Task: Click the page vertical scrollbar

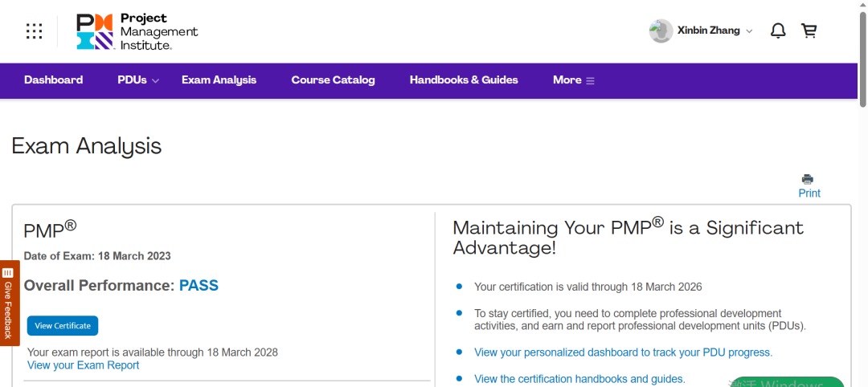Action: pyautogui.click(x=862, y=193)
